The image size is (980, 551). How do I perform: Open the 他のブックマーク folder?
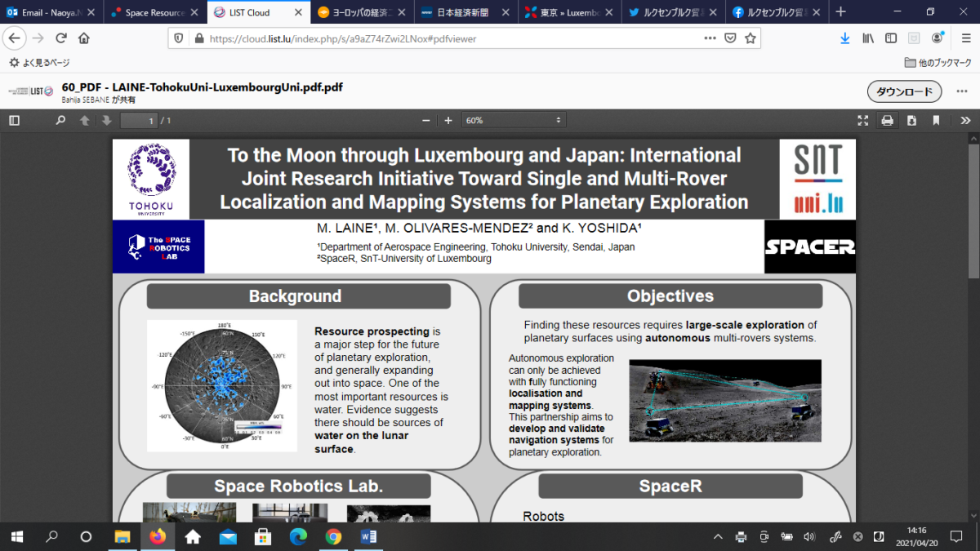tap(938, 63)
